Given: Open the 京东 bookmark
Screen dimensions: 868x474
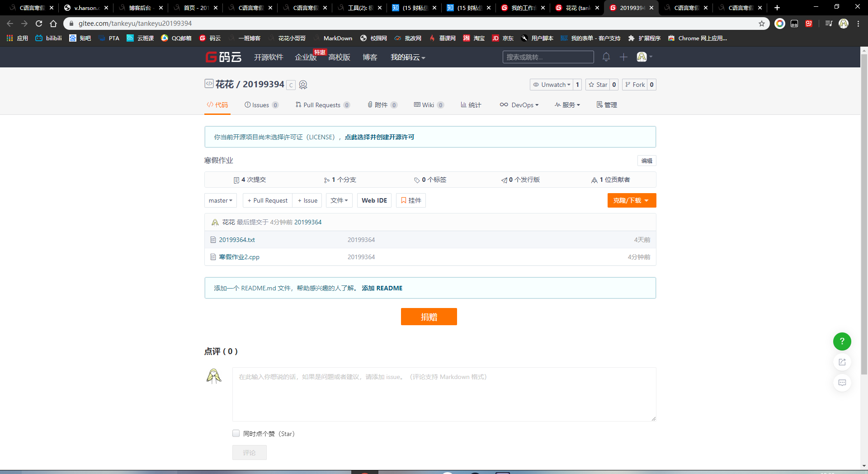Looking at the screenshot, I should (x=503, y=38).
